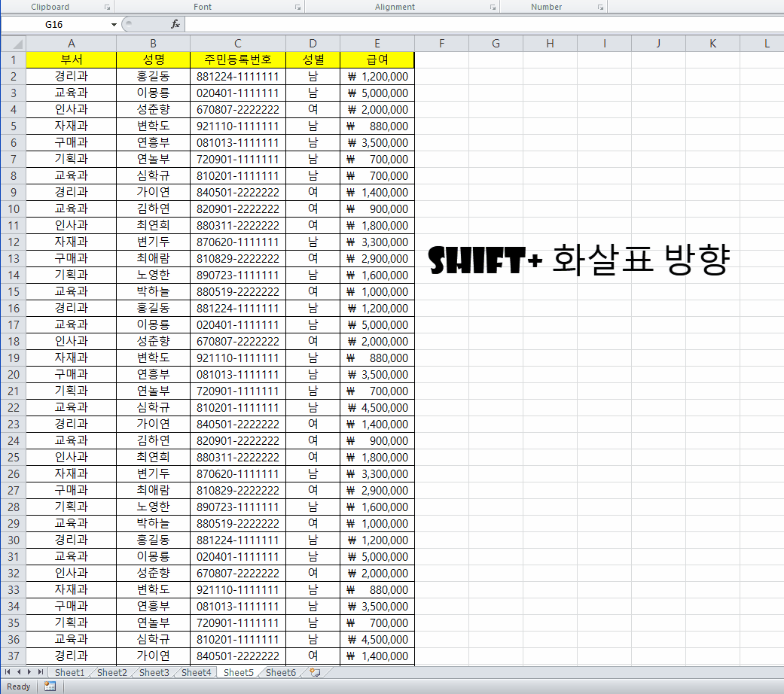Image resolution: width=784 pixels, height=694 pixels.
Task: Switch to Sheet3 tab
Action: (154, 672)
